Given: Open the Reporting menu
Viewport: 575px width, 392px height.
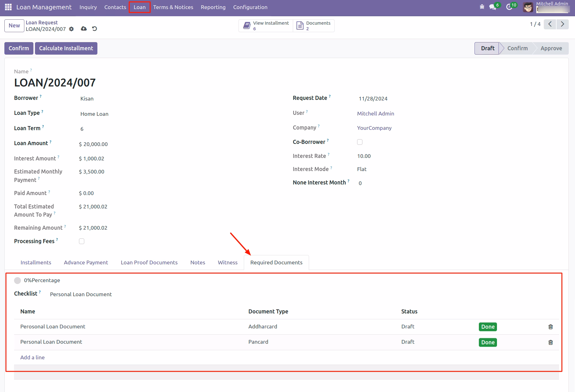Looking at the screenshot, I should click(x=213, y=7).
